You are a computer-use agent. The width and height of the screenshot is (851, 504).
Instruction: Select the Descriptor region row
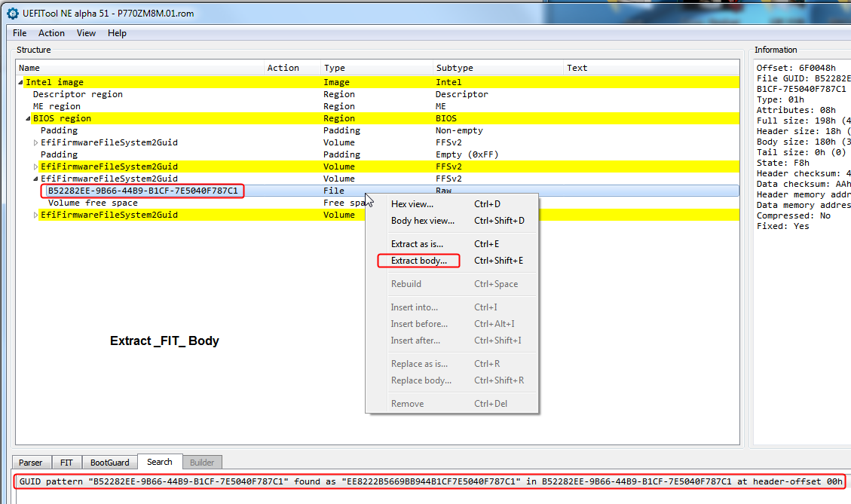coord(378,94)
